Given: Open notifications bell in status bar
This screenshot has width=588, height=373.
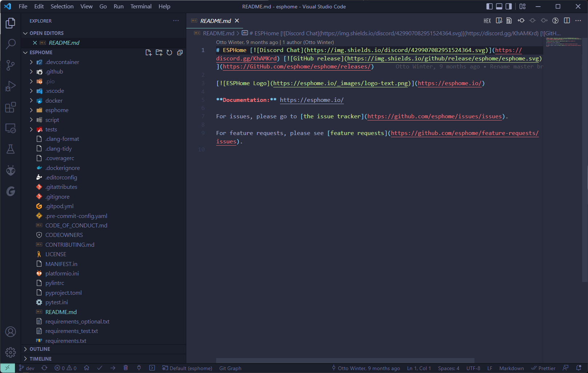Looking at the screenshot, I should coord(579,368).
